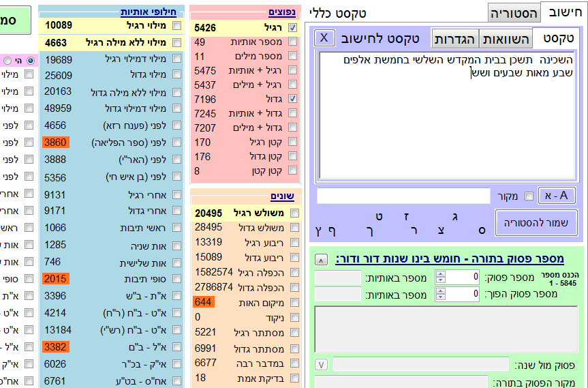
Task: Click in the מקור text input field
Action: point(403,196)
